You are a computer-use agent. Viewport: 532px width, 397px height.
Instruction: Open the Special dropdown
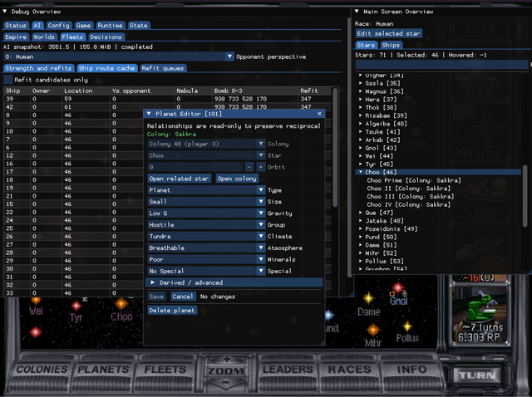(206, 271)
